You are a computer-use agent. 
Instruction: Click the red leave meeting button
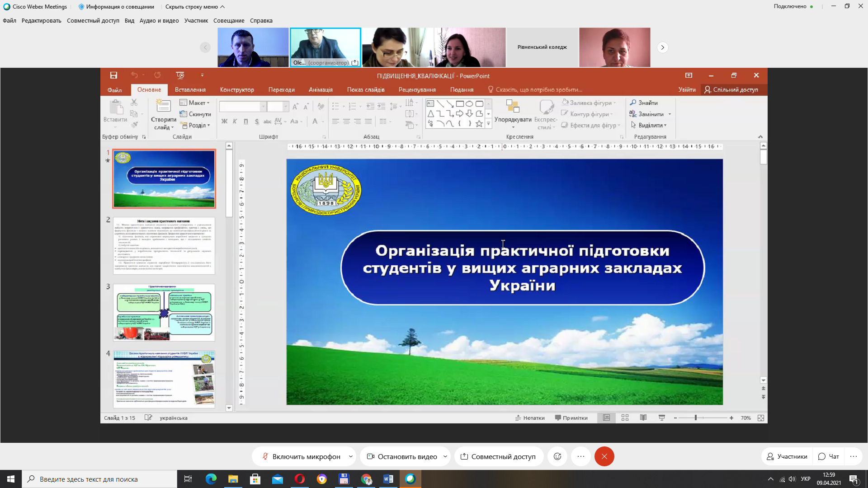click(x=604, y=456)
